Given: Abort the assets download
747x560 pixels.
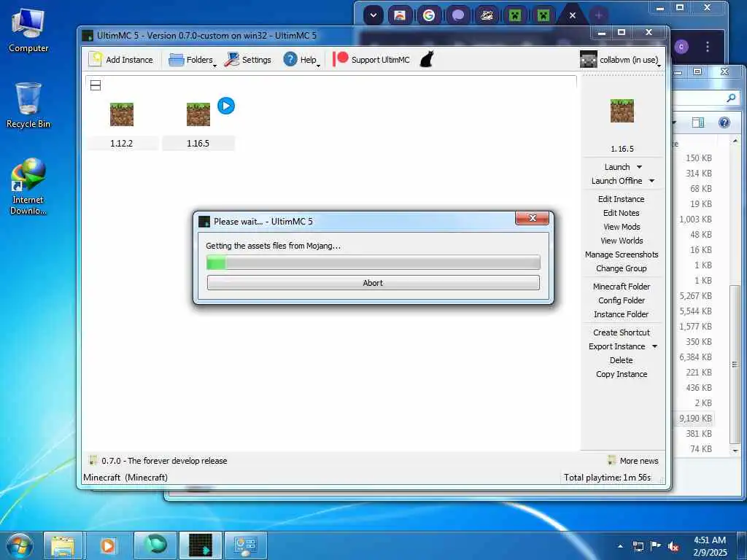Looking at the screenshot, I should pos(373,282).
